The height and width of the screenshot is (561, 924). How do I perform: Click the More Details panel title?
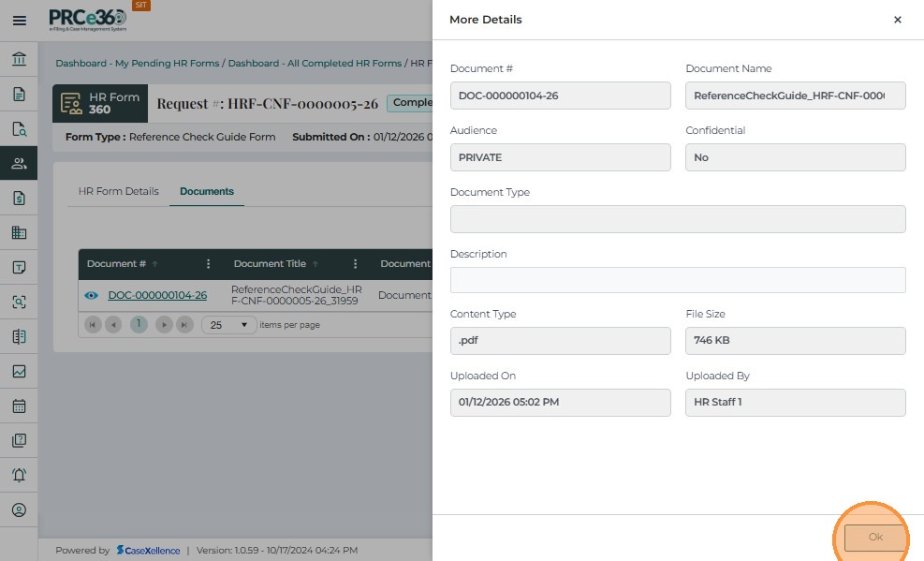point(486,20)
